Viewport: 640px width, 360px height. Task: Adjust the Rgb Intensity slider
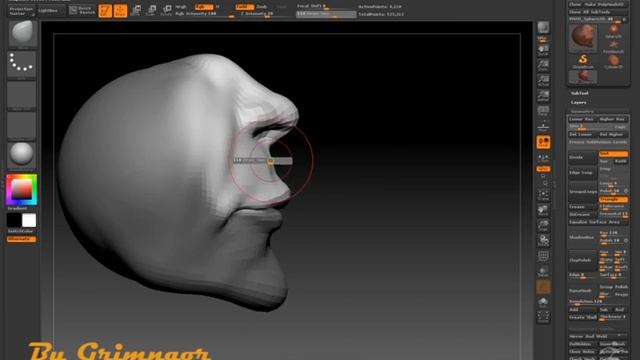click(204, 14)
